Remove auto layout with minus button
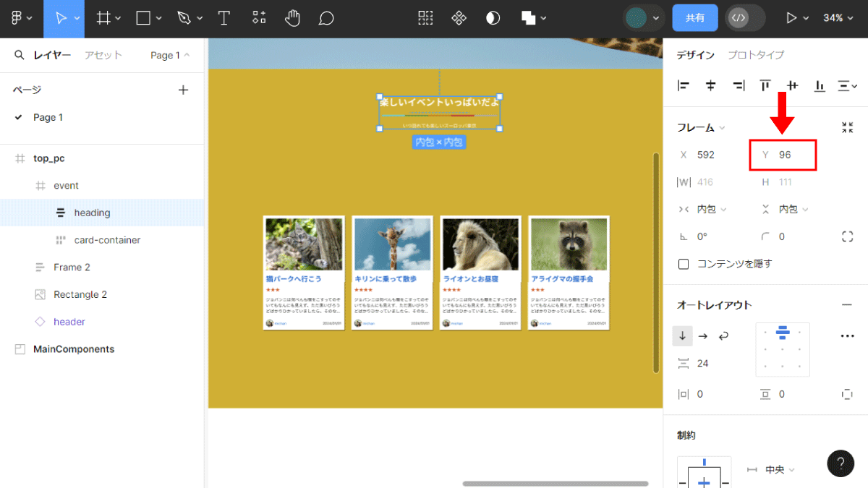The height and width of the screenshot is (488, 868). click(x=847, y=305)
